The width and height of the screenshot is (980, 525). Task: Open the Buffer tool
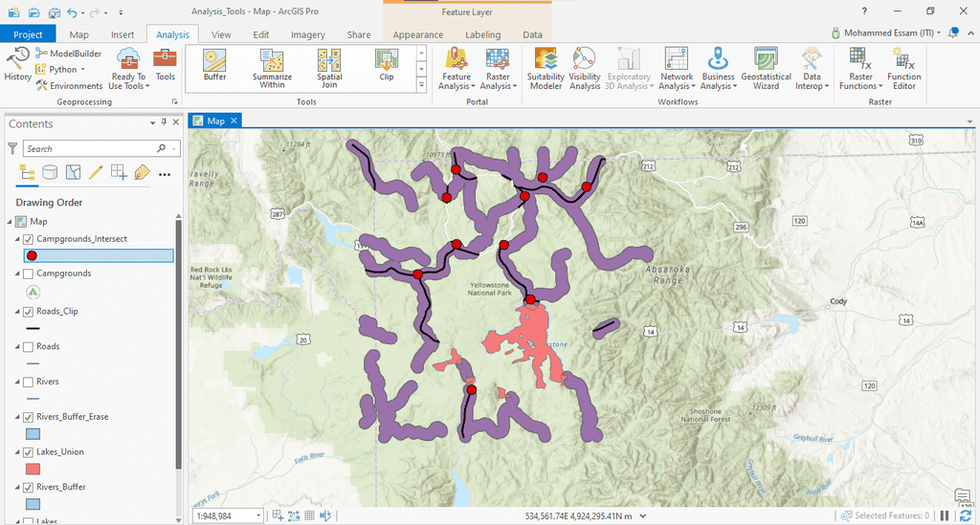214,66
